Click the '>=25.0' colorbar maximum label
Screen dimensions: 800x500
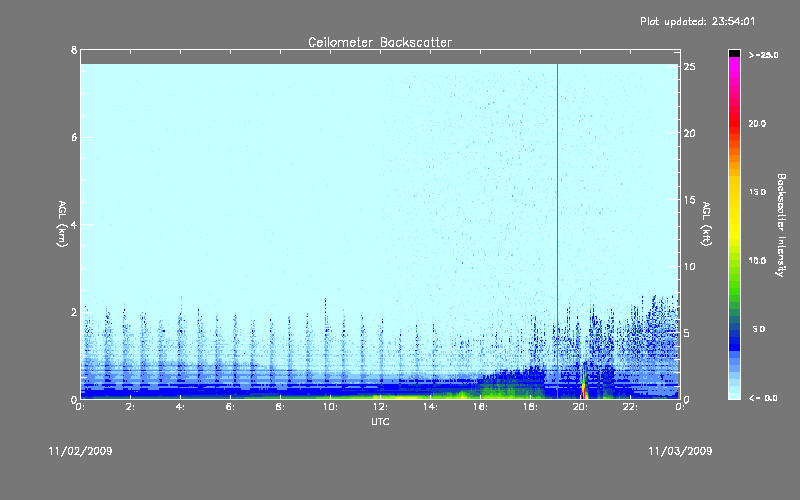point(763,55)
